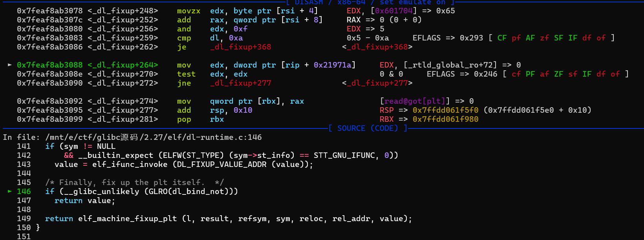Click the red _dl_fixup+277 jne operand
The image size is (644, 240).
tap(240, 83)
